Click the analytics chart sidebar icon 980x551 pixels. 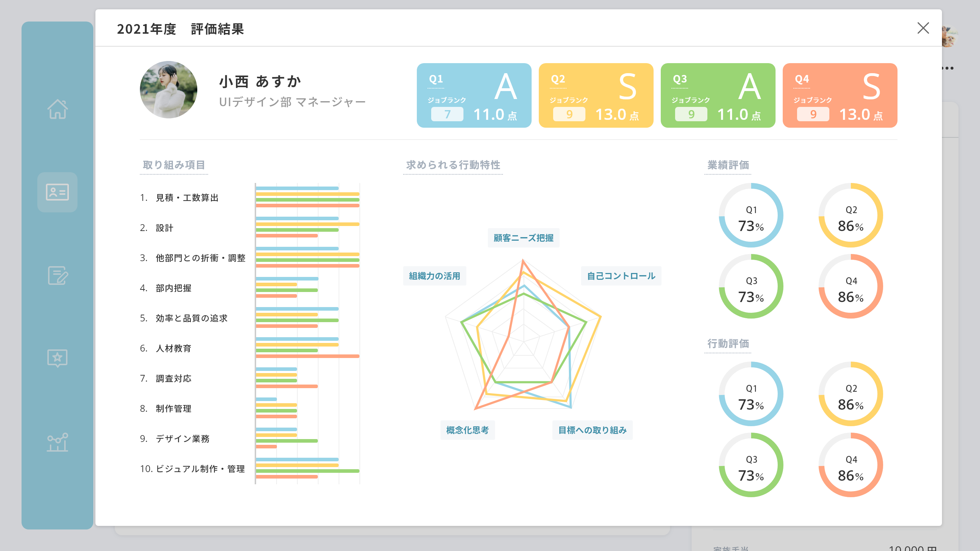pos(57,442)
